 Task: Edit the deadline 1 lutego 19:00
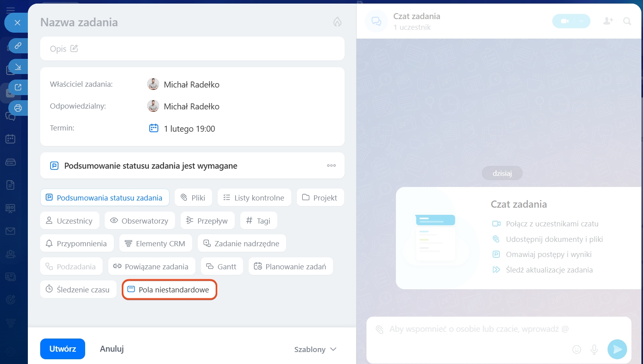189,128
